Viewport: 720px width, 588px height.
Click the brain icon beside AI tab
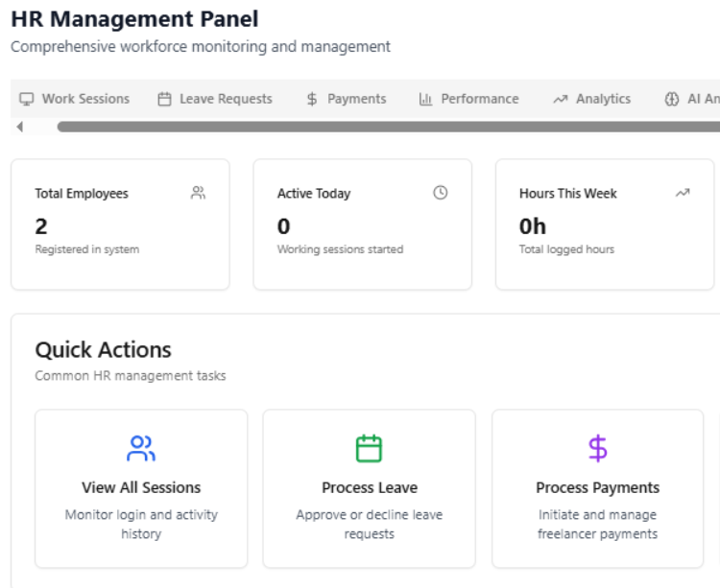point(672,99)
